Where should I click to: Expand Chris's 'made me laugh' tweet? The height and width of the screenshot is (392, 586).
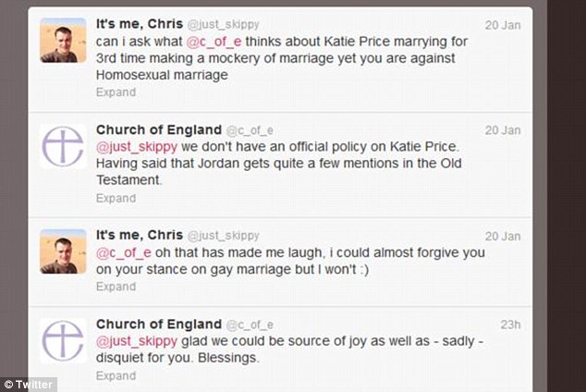pyautogui.click(x=116, y=287)
